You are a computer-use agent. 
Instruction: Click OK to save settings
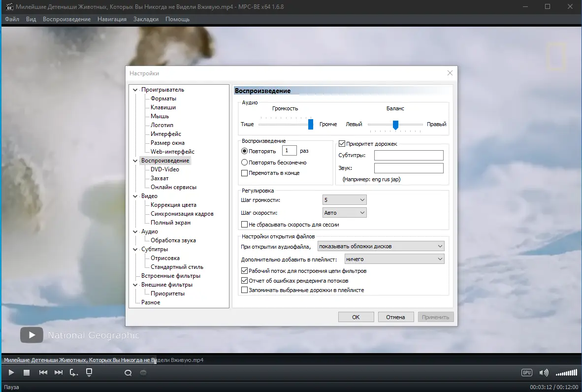coord(356,317)
